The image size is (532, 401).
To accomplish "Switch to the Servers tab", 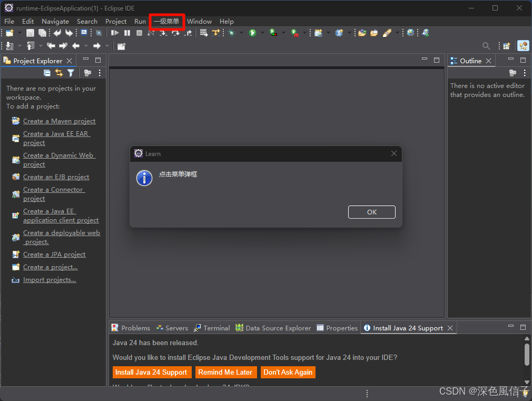I will (x=172, y=328).
